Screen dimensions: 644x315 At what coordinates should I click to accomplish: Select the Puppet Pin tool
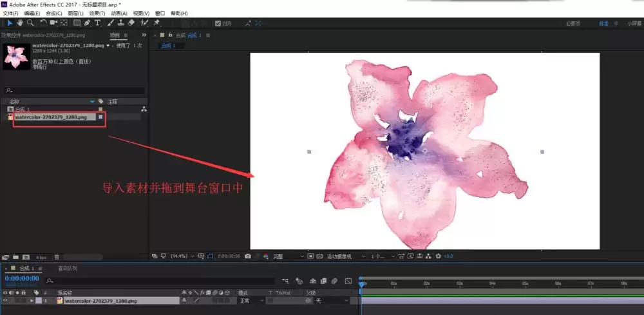point(156,23)
